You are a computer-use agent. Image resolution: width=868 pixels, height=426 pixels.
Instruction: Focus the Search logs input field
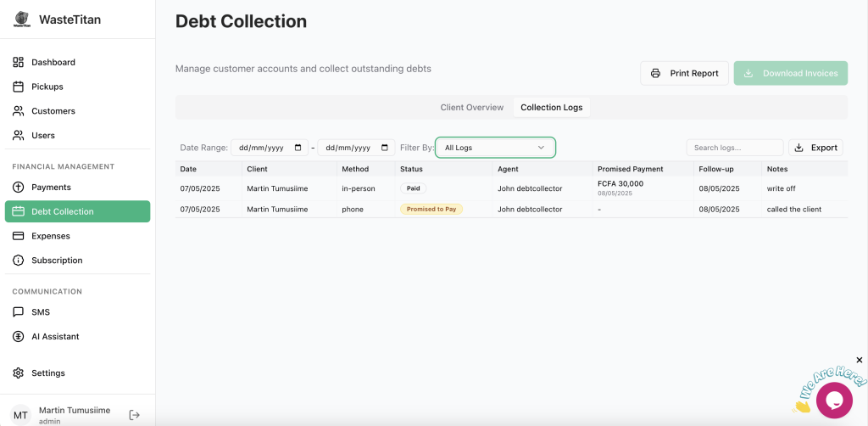point(735,148)
